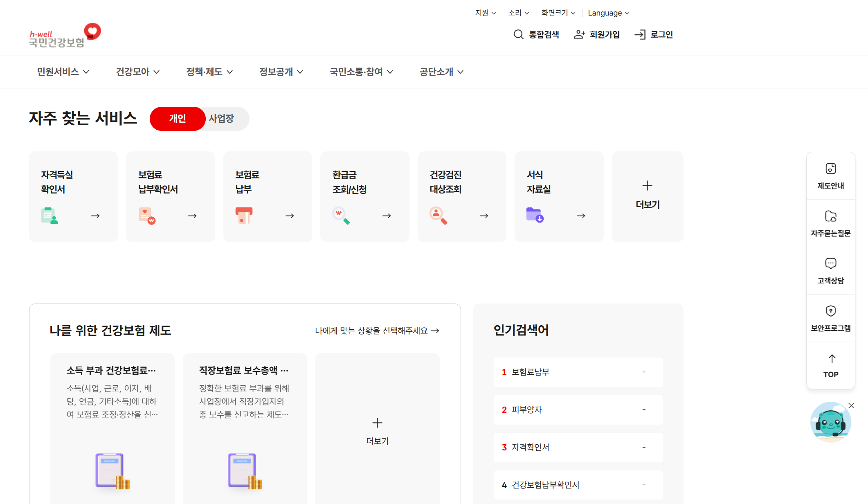Select the 개인 toggle option

click(x=178, y=119)
